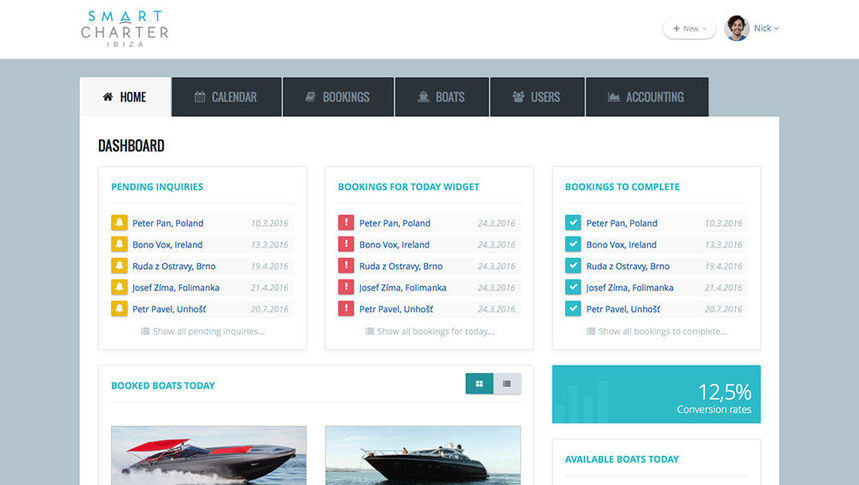Click the bell icon next to Ruda z Ostravy inquiry

point(119,266)
